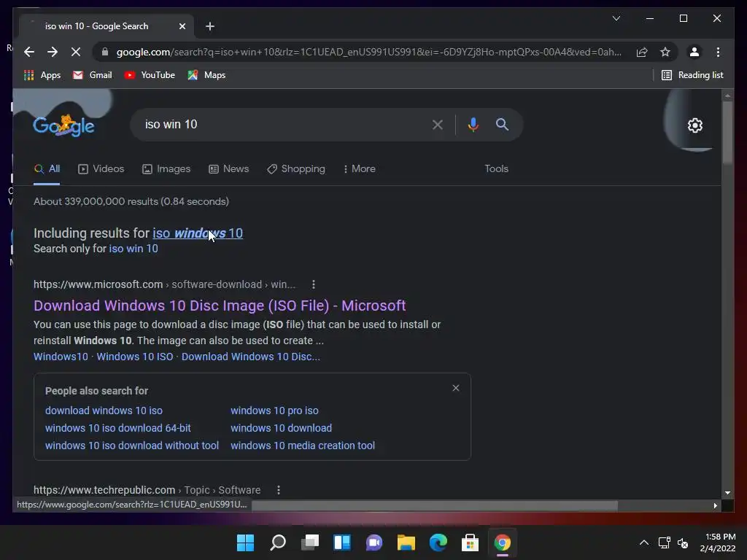747x560 pixels.
Task: Open search Tools options
Action: click(496, 169)
